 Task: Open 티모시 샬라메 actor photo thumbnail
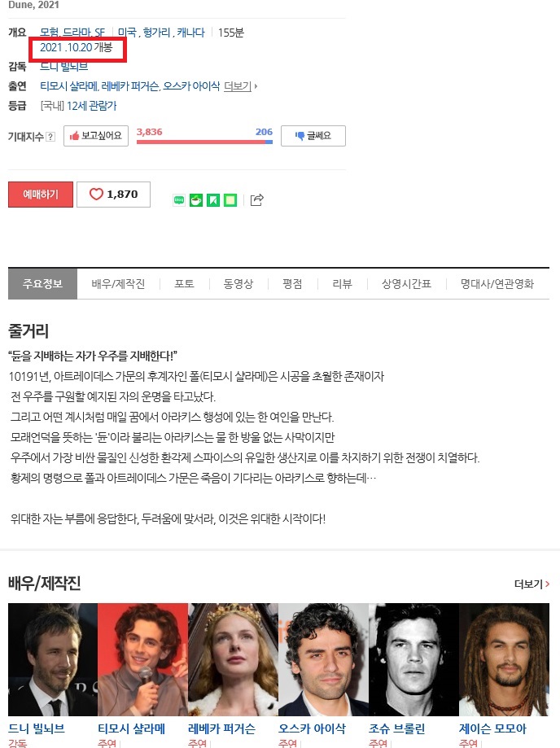click(142, 659)
